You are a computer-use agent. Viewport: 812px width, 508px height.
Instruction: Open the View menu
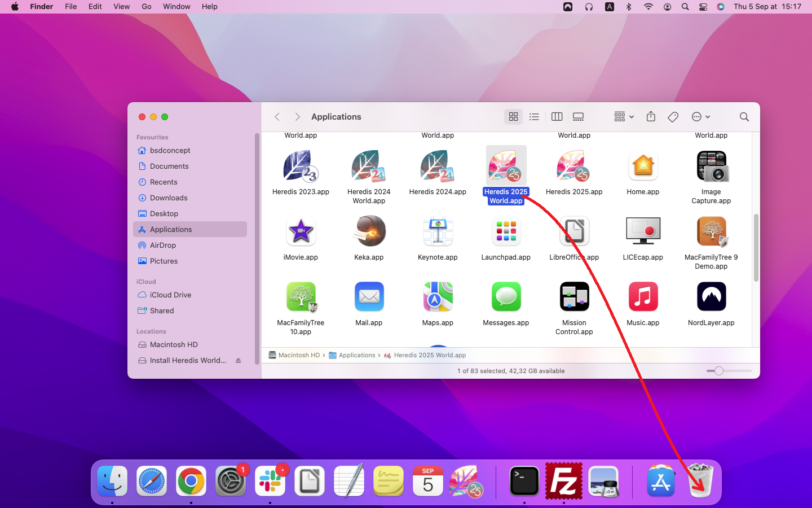tap(121, 7)
